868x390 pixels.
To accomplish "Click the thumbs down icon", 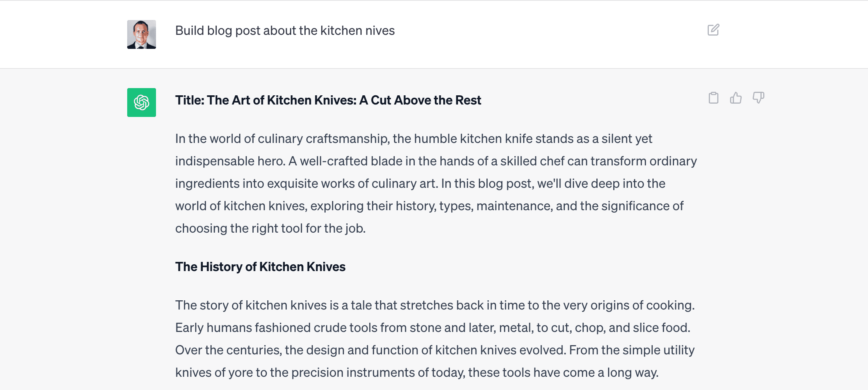I will (758, 98).
